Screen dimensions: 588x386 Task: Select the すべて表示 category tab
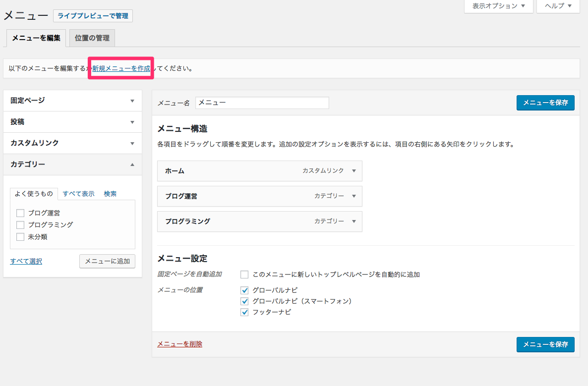click(x=78, y=194)
